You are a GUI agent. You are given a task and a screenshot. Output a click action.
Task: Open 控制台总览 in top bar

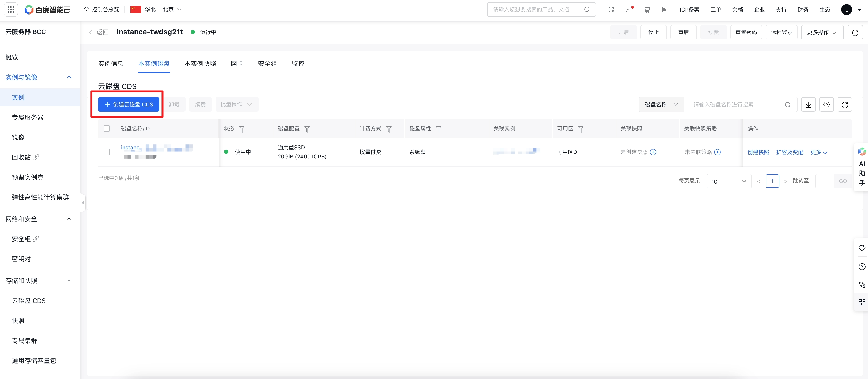(101, 10)
